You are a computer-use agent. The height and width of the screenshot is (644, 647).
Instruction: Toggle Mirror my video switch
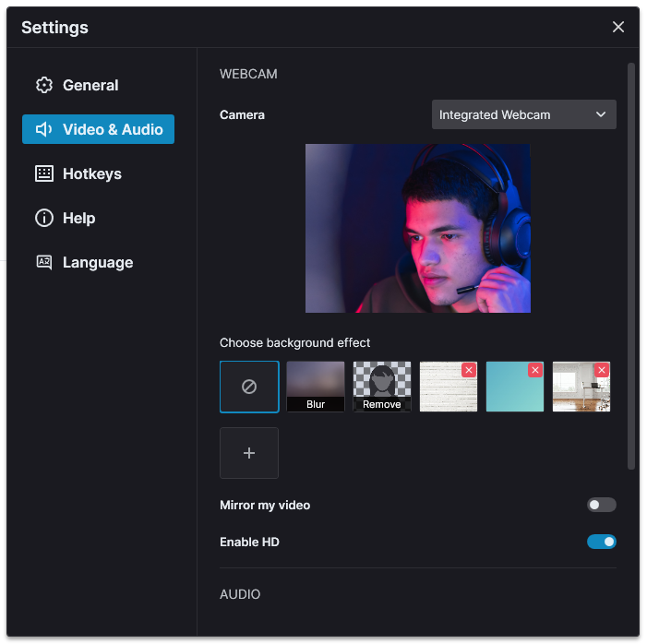[601, 505]
